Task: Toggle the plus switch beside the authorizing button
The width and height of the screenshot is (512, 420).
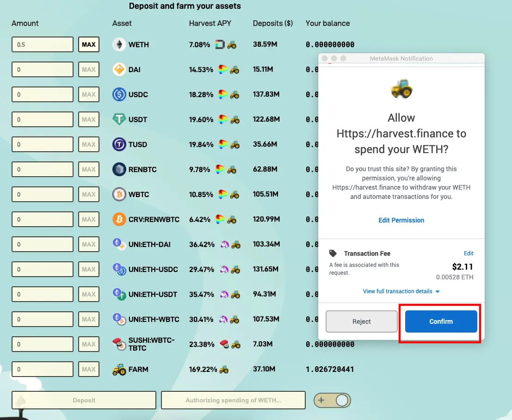Action: pos(332,400)
